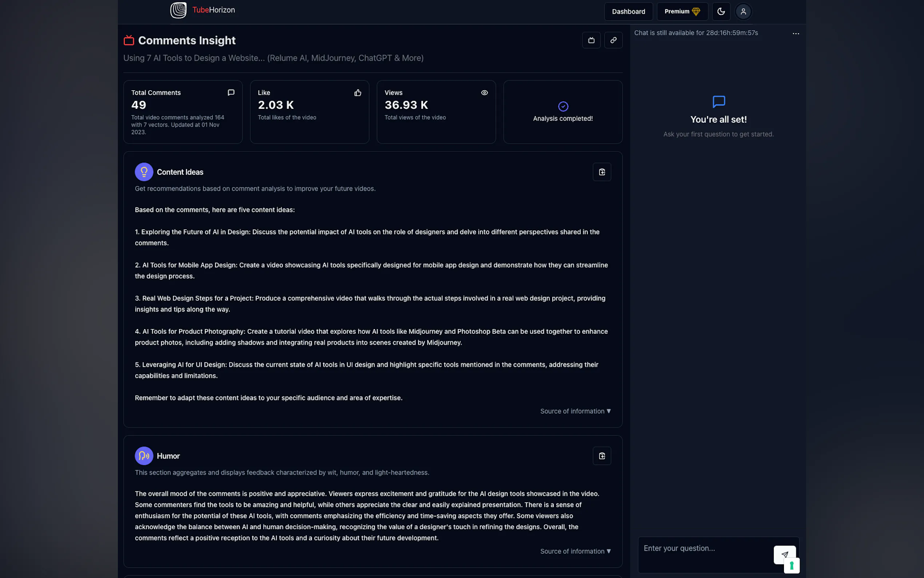924x578 pixels.
Task: Click the copy link icon button
Action: [x=613, y=40]
